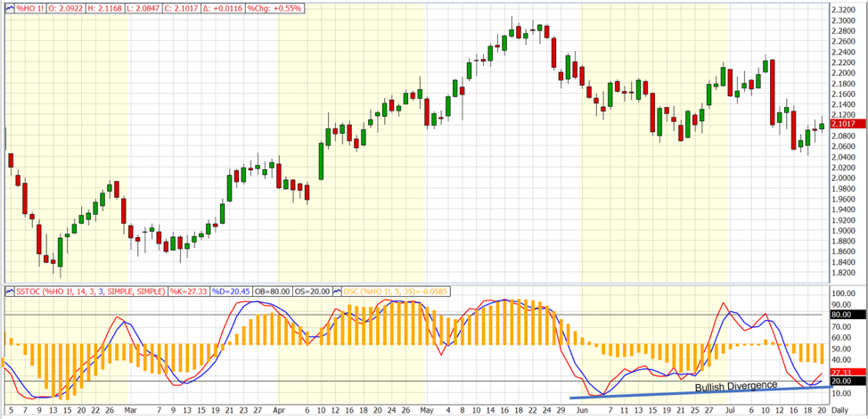This screenshot has width=868, height=419.
Task: Click the SSTOC (%HO 1!, 14, 3, 3) label
Action: click(91, 292)
